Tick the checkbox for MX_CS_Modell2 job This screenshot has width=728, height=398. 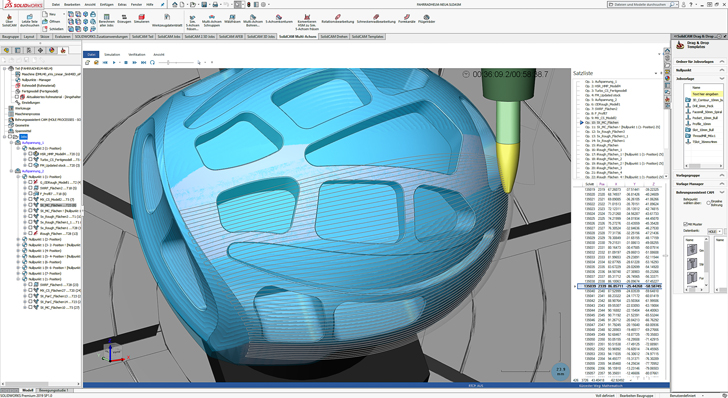pyautogui.click(x=31, y=199)
